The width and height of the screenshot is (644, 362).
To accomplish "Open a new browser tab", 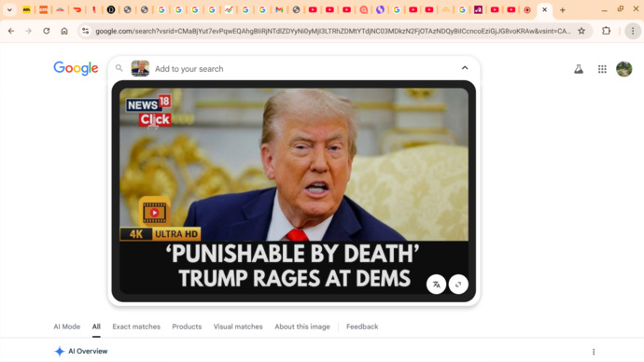I will point(563,10).
